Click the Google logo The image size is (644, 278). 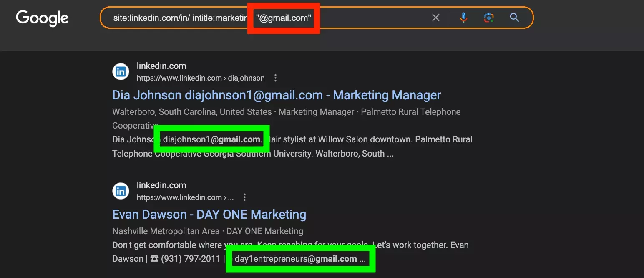(x=42, y=18)
